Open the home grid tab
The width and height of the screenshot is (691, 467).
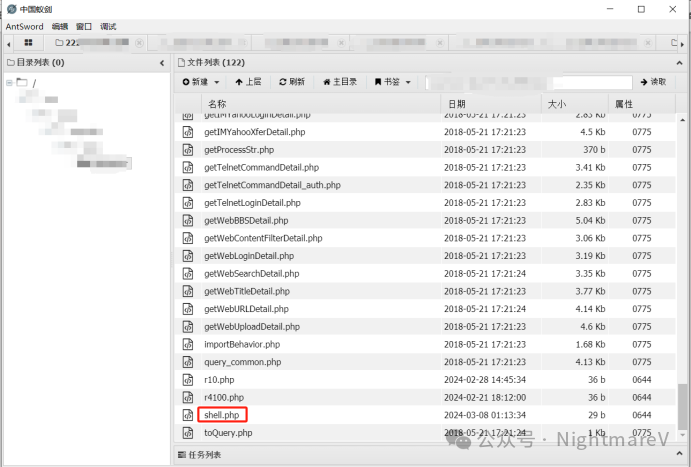coord(28,42)
